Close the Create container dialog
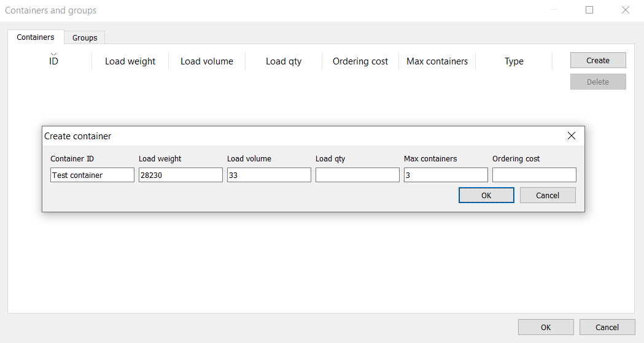Image resolution: width=644 pixels, height=343 pixels. (x=571, y=136)
